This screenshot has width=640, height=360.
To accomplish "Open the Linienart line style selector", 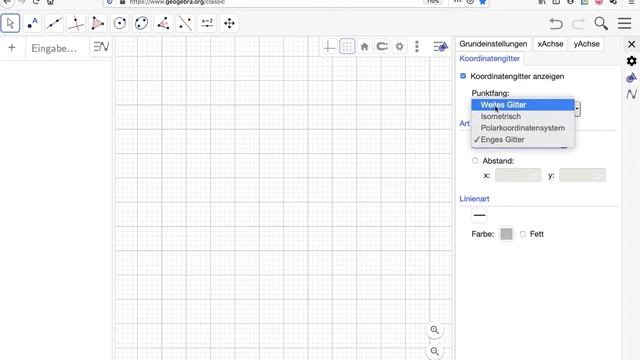I will tap(479, 215).
